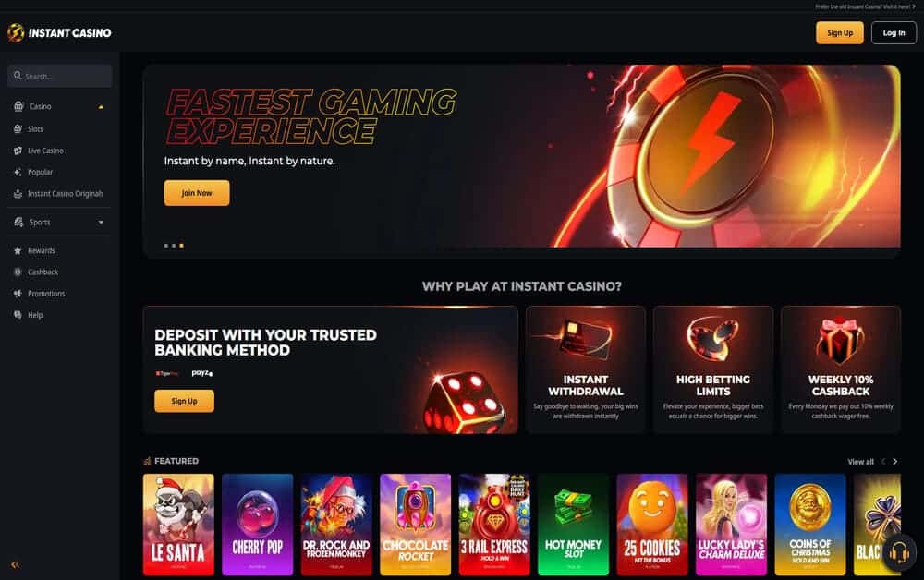This screenshot has width=924, height=580.
Task: Collapse the Casino section arrow
Action: [x=101, y=107]
